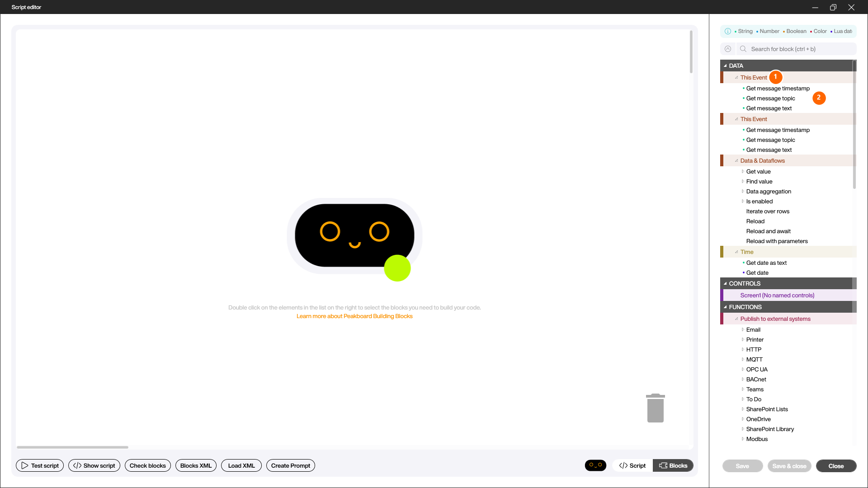Expand SharePoint Lists item
Image resolution: width=868 pixels, height=488 pixels.
click(x=743, y=409)
